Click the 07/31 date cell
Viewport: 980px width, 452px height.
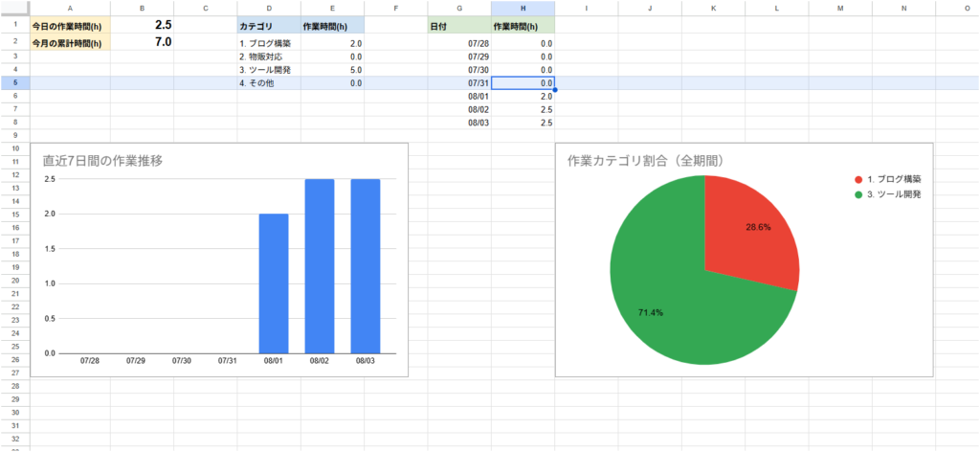point(459,83)
